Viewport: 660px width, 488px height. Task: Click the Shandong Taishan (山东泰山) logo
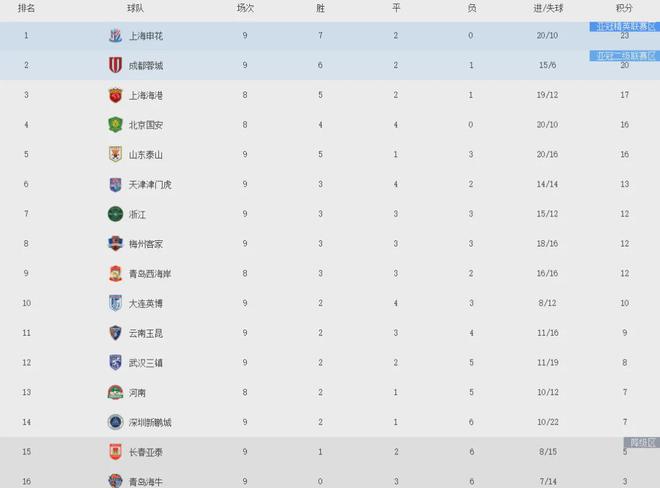click(115, 154)
